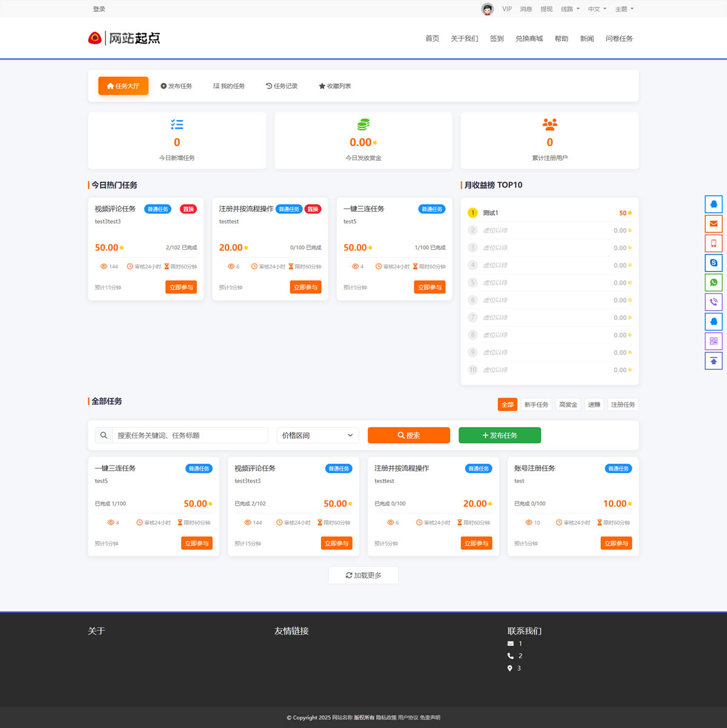This screenshot has width=727, height=728.
Task: Open Skype contact from floating sidebar
Action: tap(714, 262)
